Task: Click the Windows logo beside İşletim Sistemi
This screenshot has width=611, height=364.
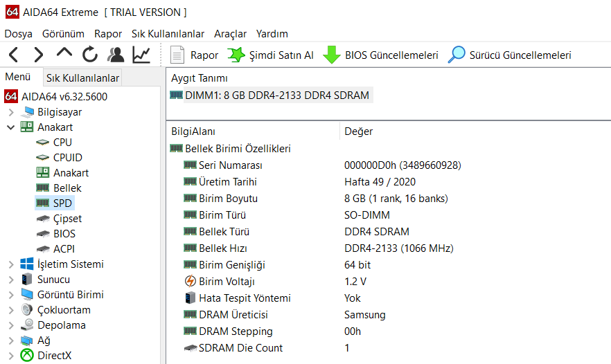Action: pos(27,264)
